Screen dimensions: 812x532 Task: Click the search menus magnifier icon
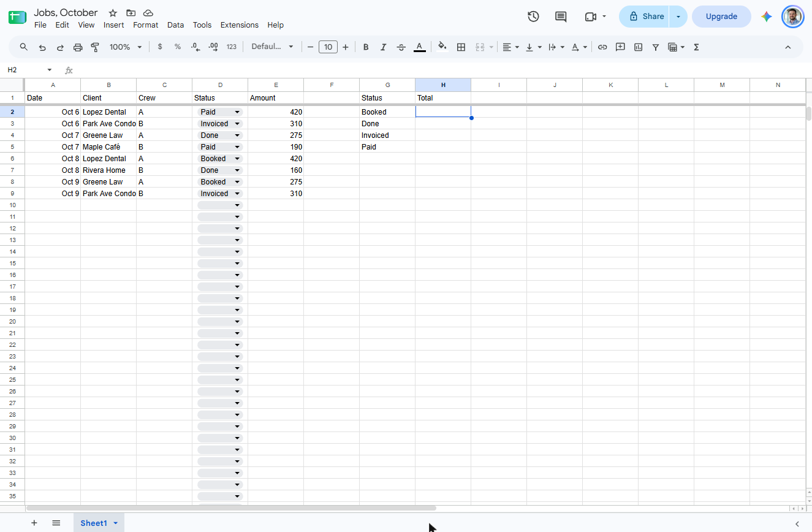[24, 47]
